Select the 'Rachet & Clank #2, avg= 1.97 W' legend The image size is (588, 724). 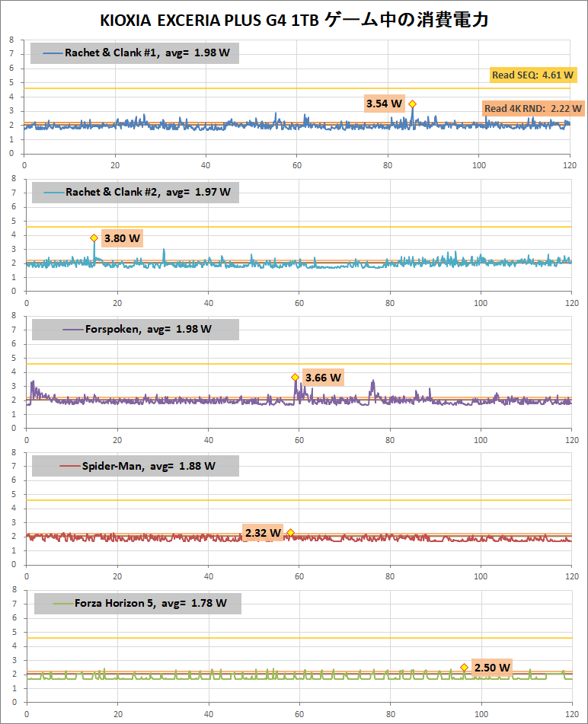[136, 192]
